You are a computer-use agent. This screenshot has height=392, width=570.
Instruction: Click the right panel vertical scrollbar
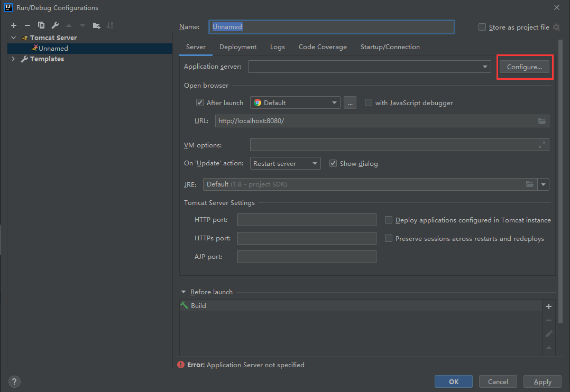pos(560,182)
